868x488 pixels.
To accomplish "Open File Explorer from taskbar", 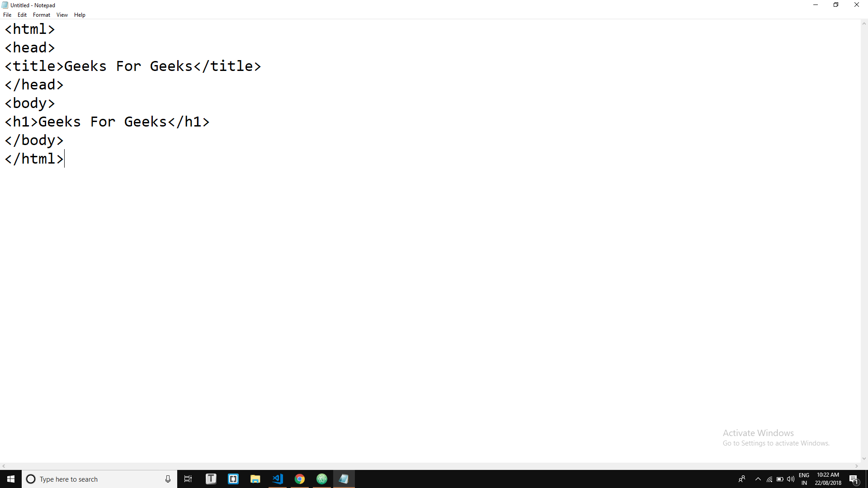I will pyautogui.click(x=255, y=479).
